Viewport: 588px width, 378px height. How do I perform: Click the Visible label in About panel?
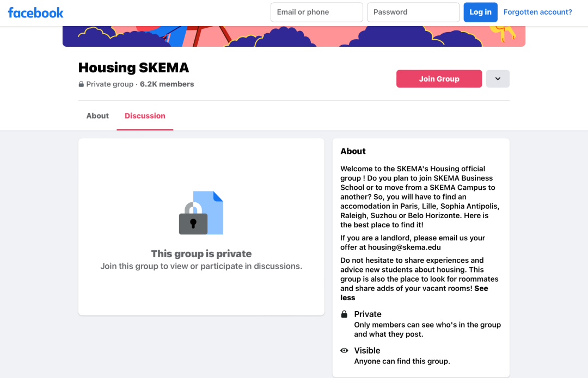click(367, 351)
